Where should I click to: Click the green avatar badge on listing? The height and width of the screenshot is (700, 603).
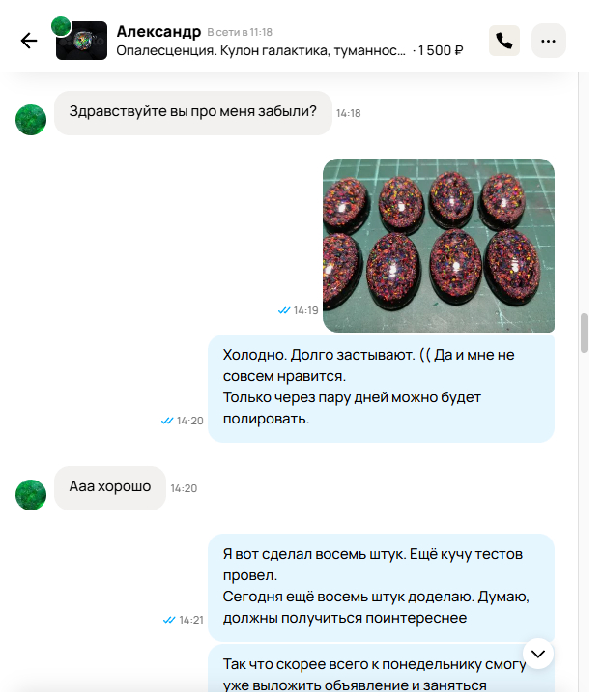point(61,26)
